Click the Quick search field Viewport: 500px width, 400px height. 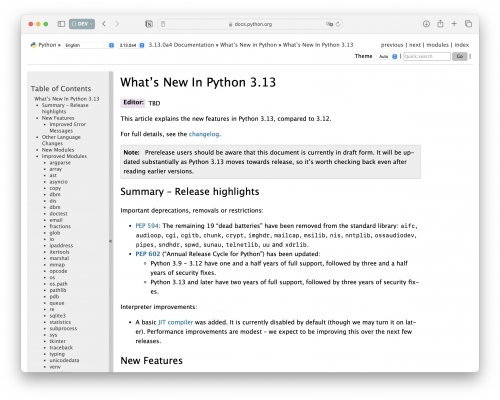click(427, 57)
